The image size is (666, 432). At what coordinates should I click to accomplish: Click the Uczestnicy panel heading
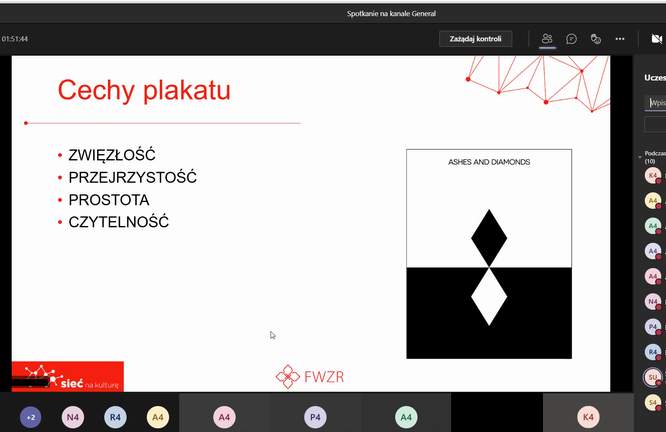[655, 78]
